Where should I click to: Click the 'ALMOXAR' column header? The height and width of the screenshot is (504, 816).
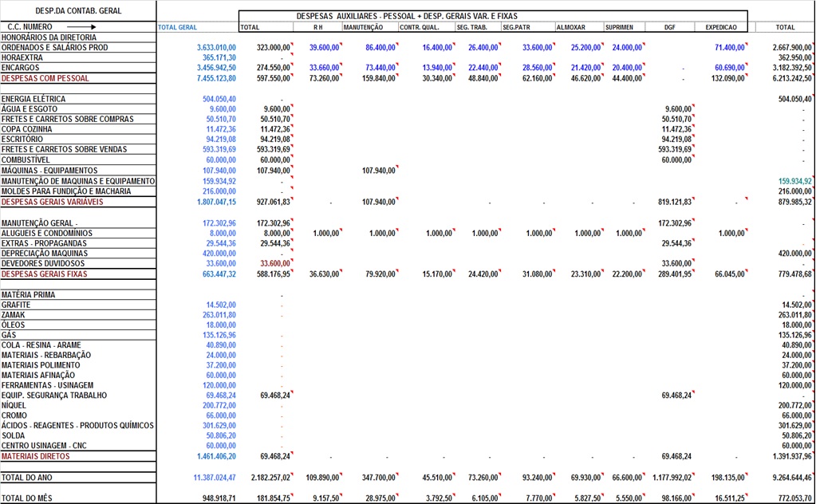coord(571,28)
